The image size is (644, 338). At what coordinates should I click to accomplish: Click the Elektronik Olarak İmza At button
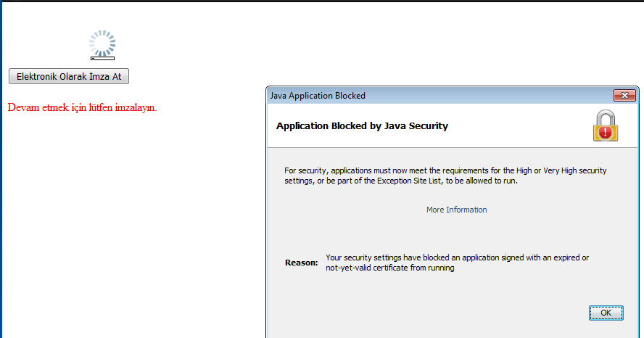[69, 76]
